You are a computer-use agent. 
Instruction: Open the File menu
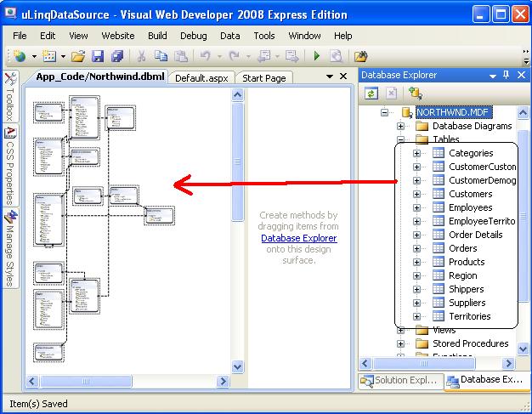coord(20,36)
